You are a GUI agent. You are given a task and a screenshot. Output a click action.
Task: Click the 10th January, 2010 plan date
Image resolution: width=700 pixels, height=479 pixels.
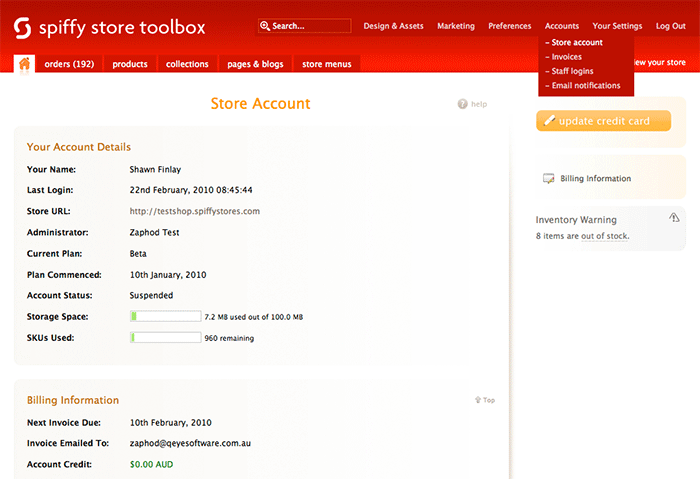(x=168, y=275)
